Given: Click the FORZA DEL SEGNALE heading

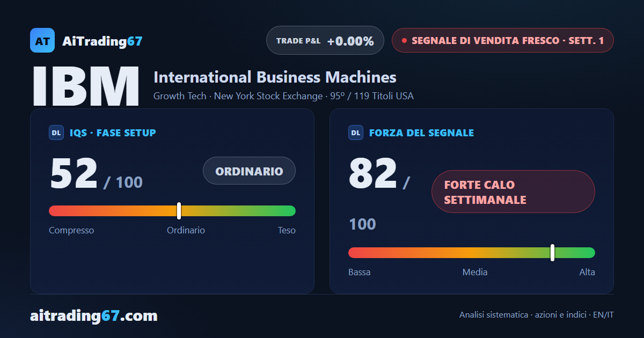Looking at the screenshot, I should point(421,133).
